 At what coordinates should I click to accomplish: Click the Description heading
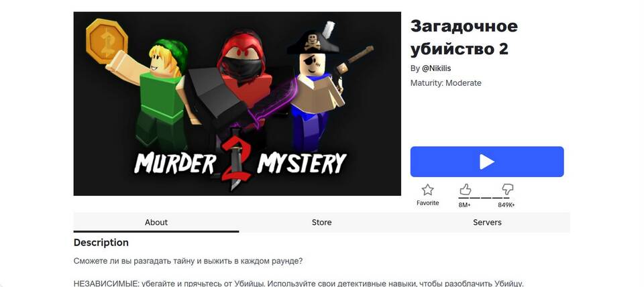101,243
